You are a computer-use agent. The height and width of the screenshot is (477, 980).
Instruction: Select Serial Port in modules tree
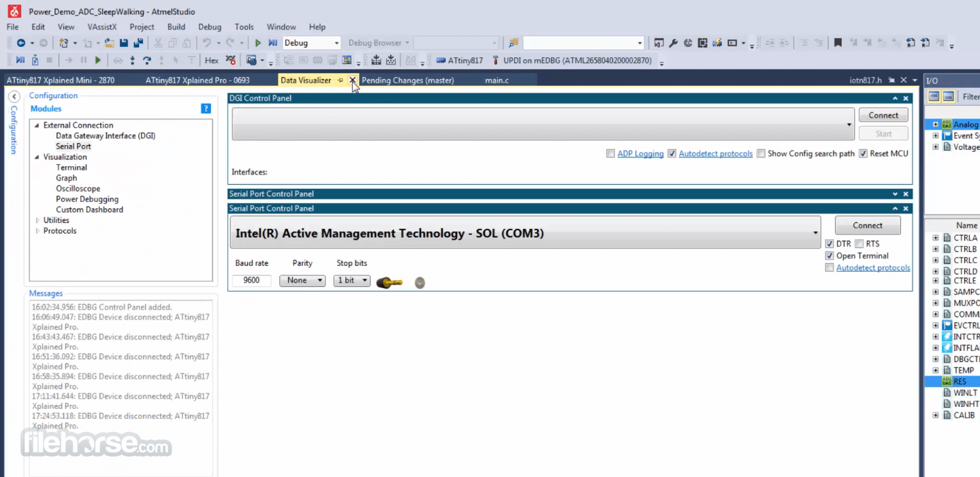point(74,147)
